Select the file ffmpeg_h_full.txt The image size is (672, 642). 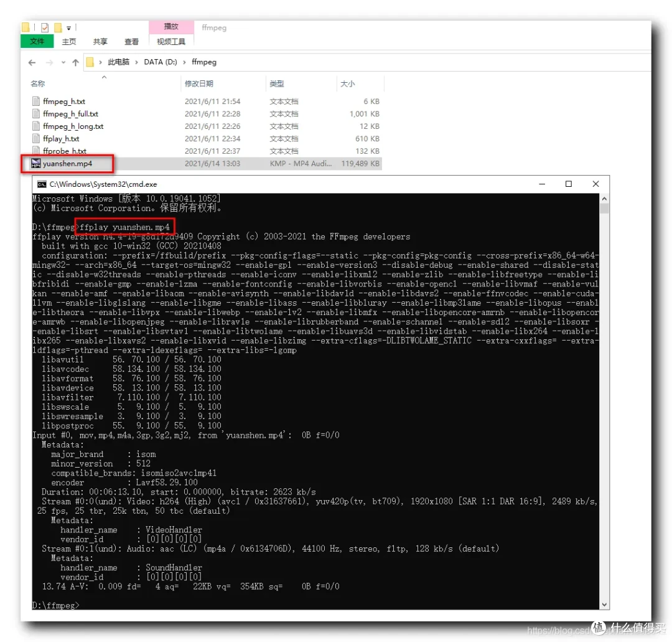(x=70, y=114)
